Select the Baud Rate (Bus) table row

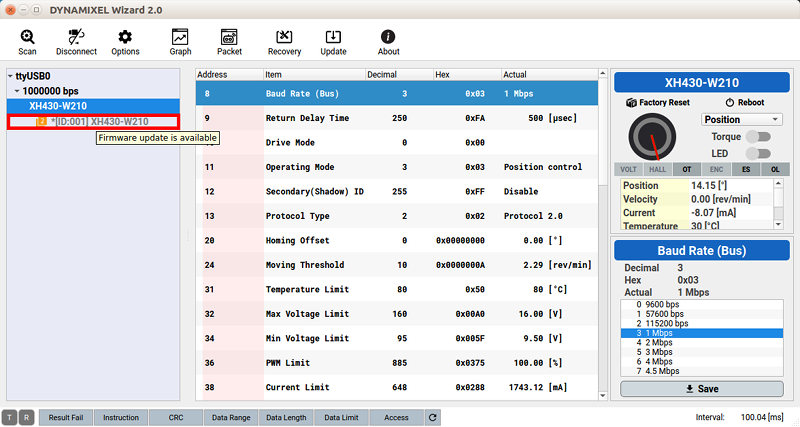pyautogui.click(x=396, y=93)
